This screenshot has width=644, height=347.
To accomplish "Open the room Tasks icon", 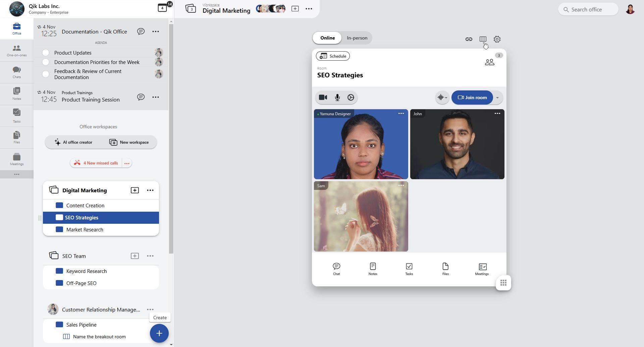I will click(x=409, y=269).
